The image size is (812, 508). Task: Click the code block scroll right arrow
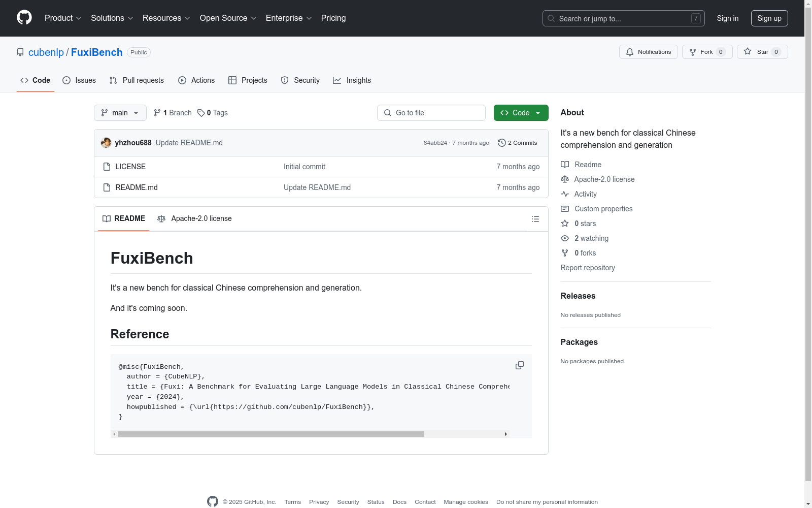click(x=505, y=434)
